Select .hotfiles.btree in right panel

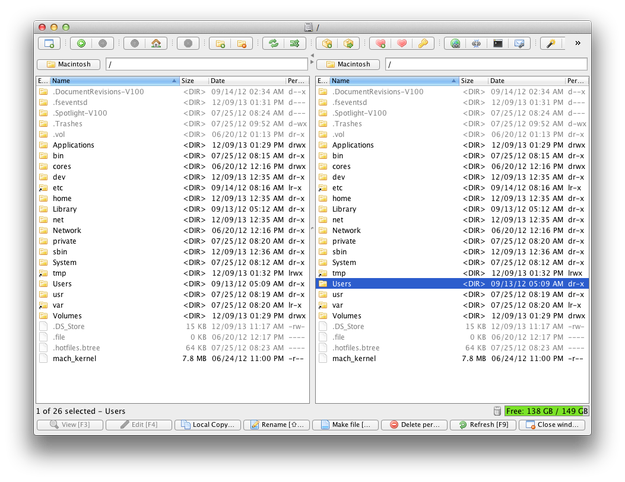[452, 348]
